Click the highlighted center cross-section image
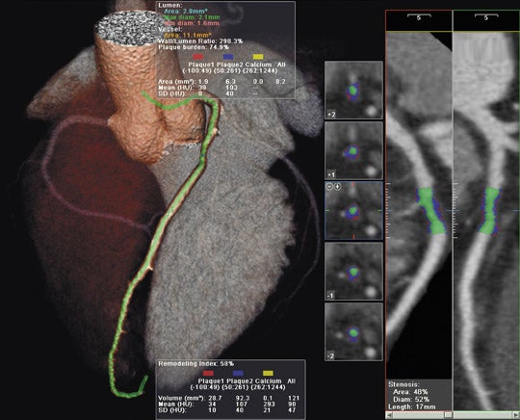Image resolution: width=520 pixels, height=420 pixels. pyautogui.click(x=353, y=211)
